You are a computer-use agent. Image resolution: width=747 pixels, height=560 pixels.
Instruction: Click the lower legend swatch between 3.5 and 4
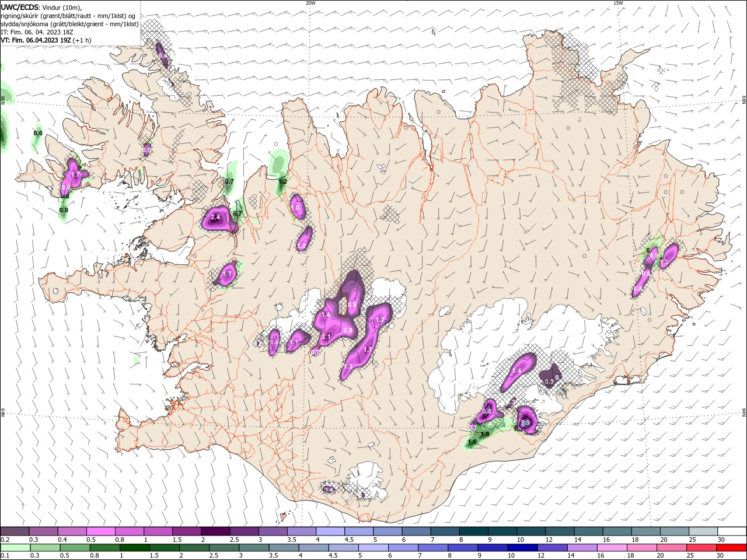[x=284, y=548]
